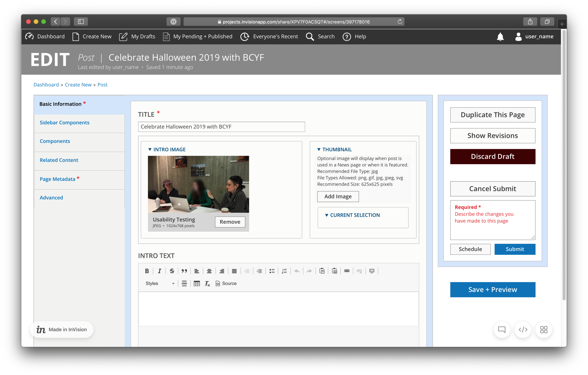Insert a bulleted list in intro text
Viewport: 588px width, 375px height.
click(272, 271)
